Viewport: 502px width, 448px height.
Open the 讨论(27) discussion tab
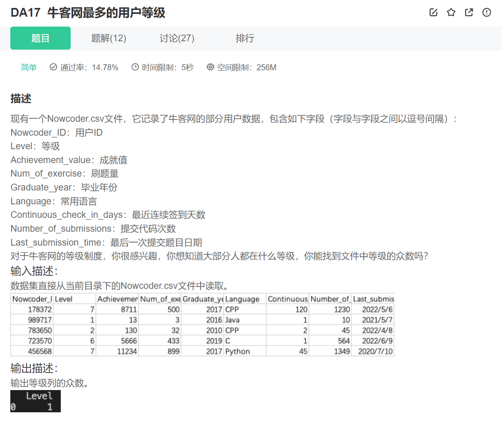coord(177,38)
